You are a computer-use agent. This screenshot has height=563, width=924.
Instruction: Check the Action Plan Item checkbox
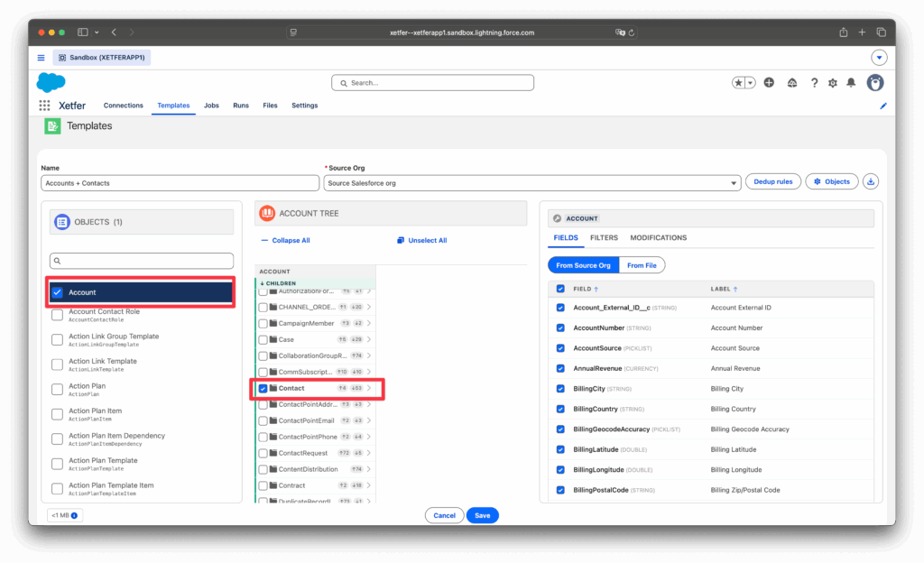point(57,415)
